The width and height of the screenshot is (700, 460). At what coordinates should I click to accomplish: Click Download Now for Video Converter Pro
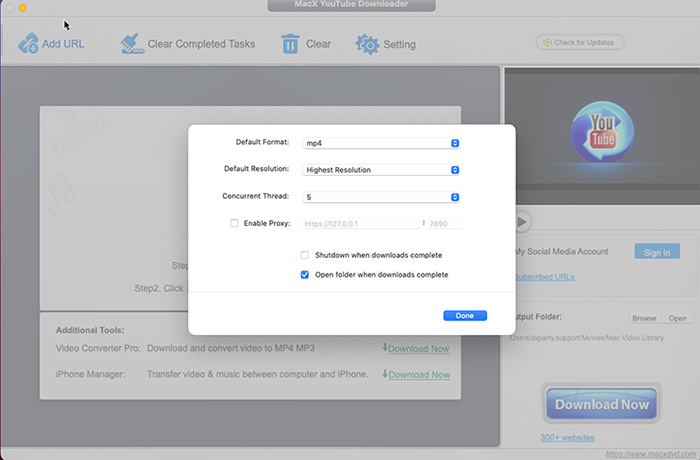click(x=418, y=349)
